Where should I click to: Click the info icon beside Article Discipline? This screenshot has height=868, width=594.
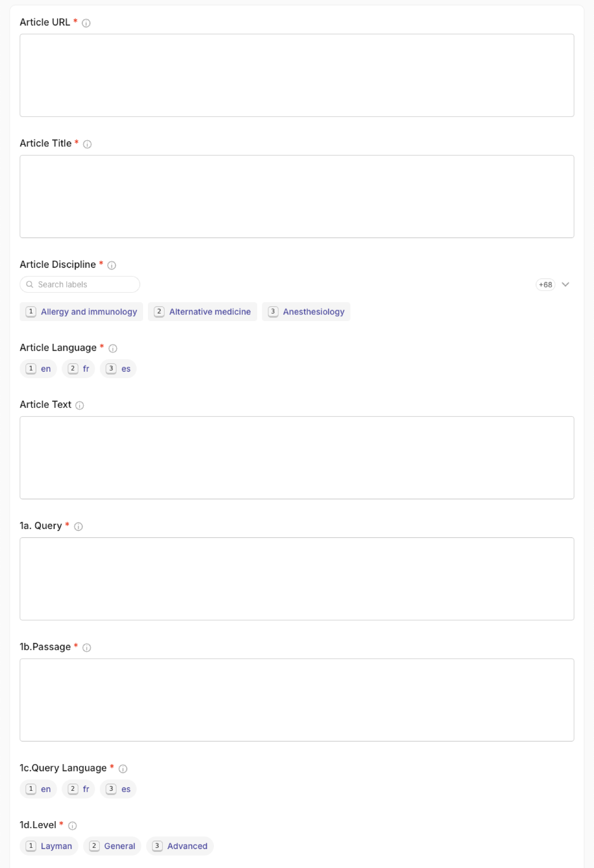coord(112,265)
